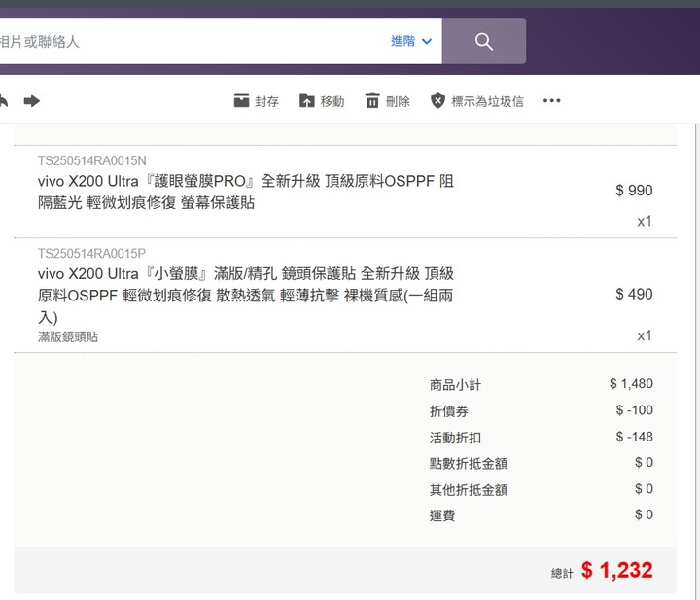This screenshot has width=700, height=600.
Task: Click the trash can icon
Action: (372, 101)
